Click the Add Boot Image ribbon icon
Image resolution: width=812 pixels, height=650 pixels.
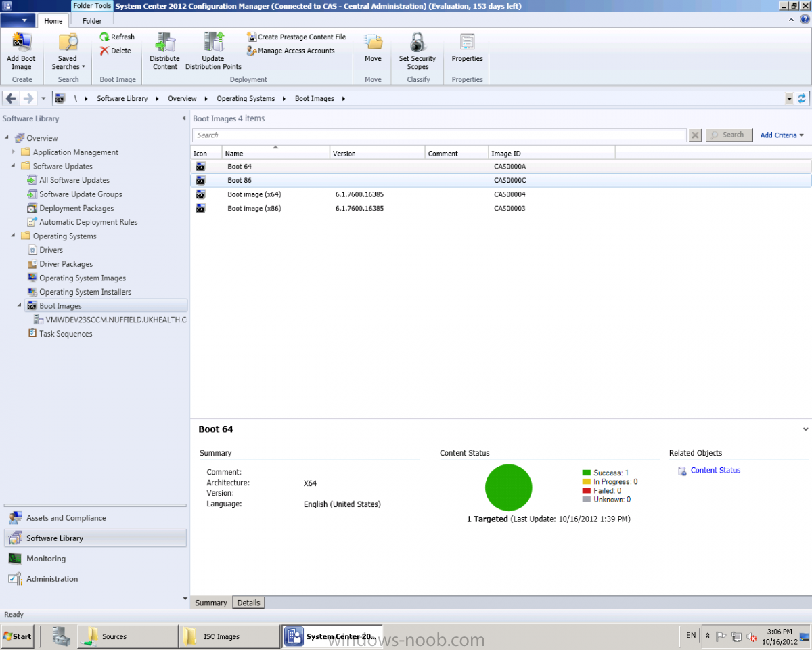click(x=21, y=43)
